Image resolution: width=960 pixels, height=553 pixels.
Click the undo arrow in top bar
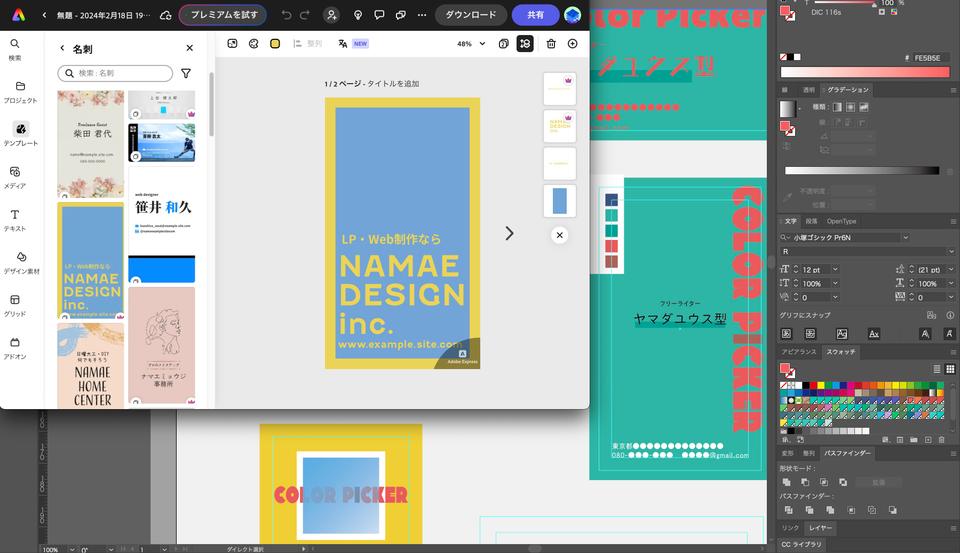pos(287,15)
